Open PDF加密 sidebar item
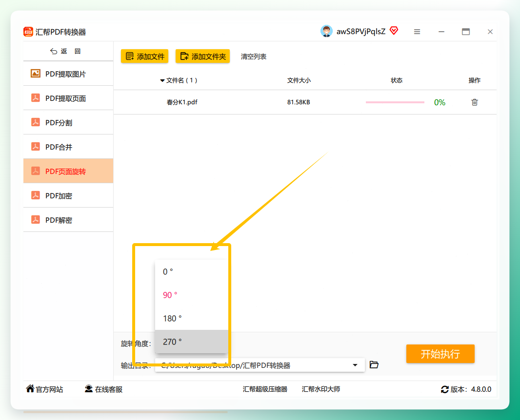 pyautogui.click(x=68, y=196)
